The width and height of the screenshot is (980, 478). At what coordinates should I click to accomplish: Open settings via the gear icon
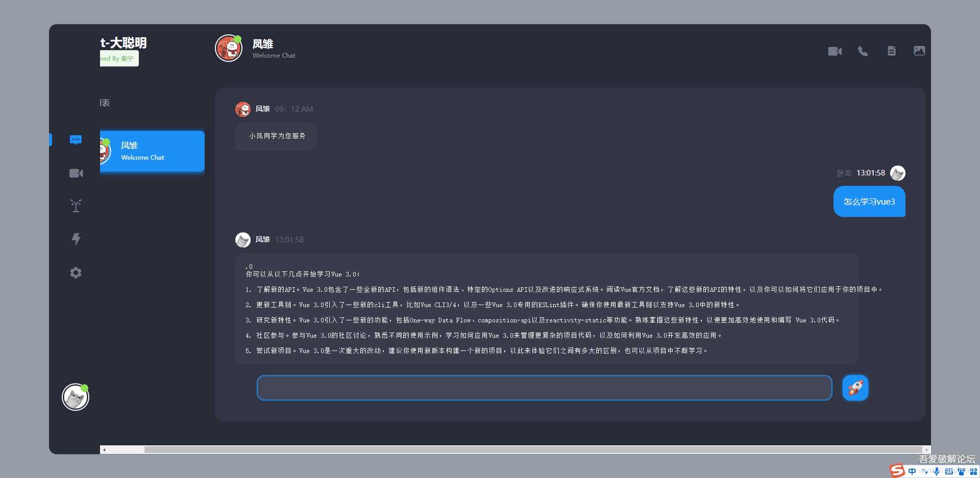[x=76, y=272]
